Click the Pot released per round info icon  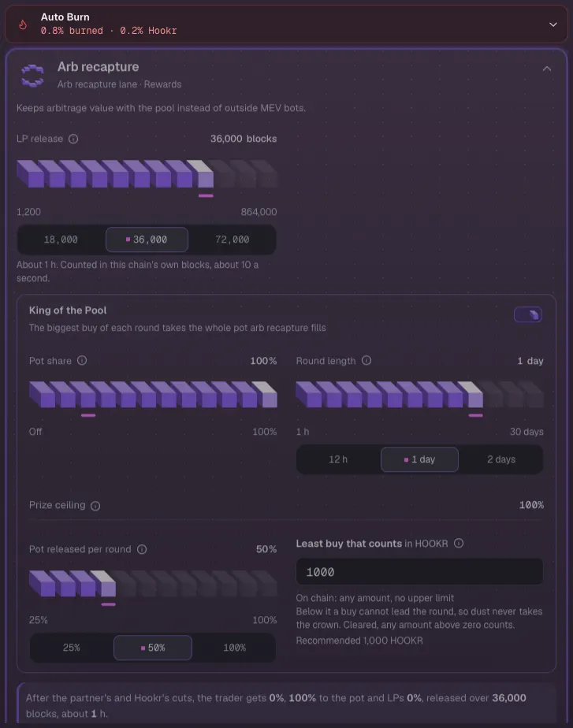[x=142, y=549]
